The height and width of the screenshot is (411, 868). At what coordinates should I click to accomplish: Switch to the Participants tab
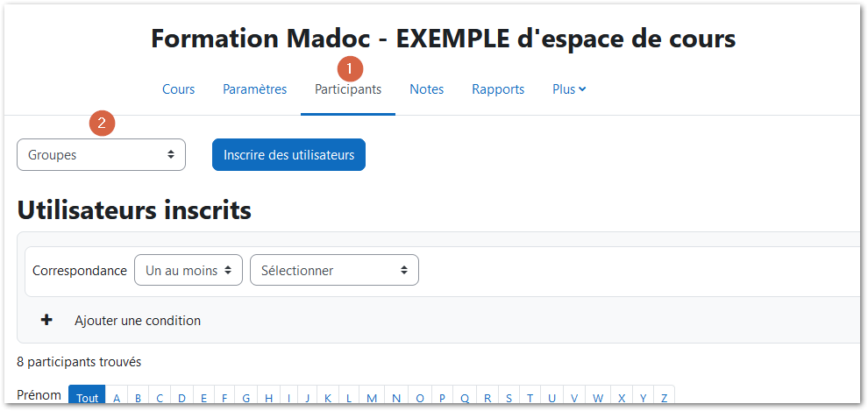(348, 89)
